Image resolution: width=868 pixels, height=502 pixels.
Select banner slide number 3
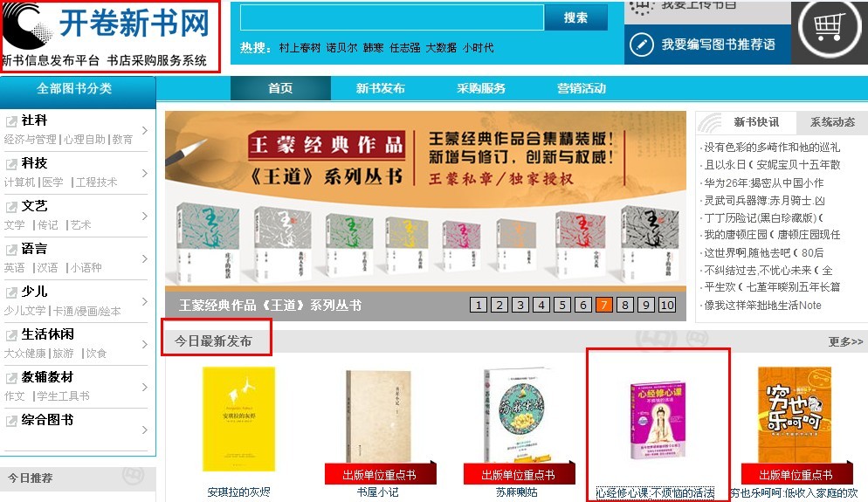point(520,305)
